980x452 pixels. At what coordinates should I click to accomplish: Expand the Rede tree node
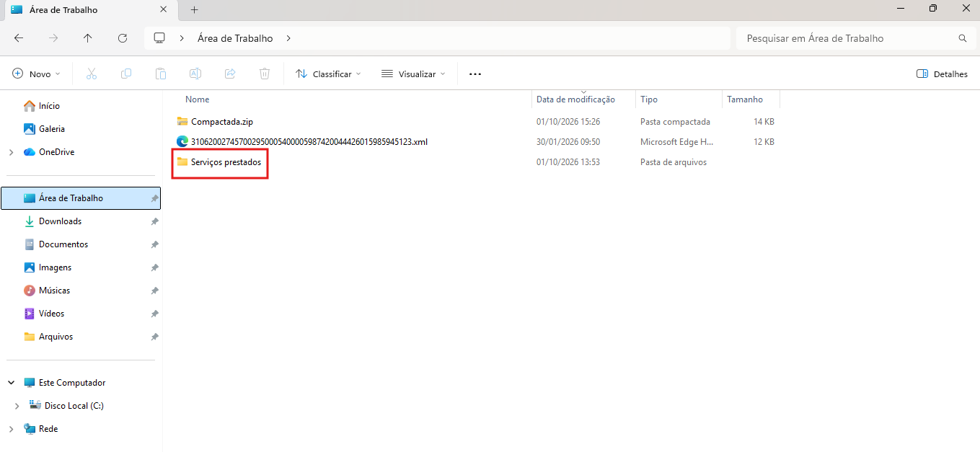click(11, 429)
